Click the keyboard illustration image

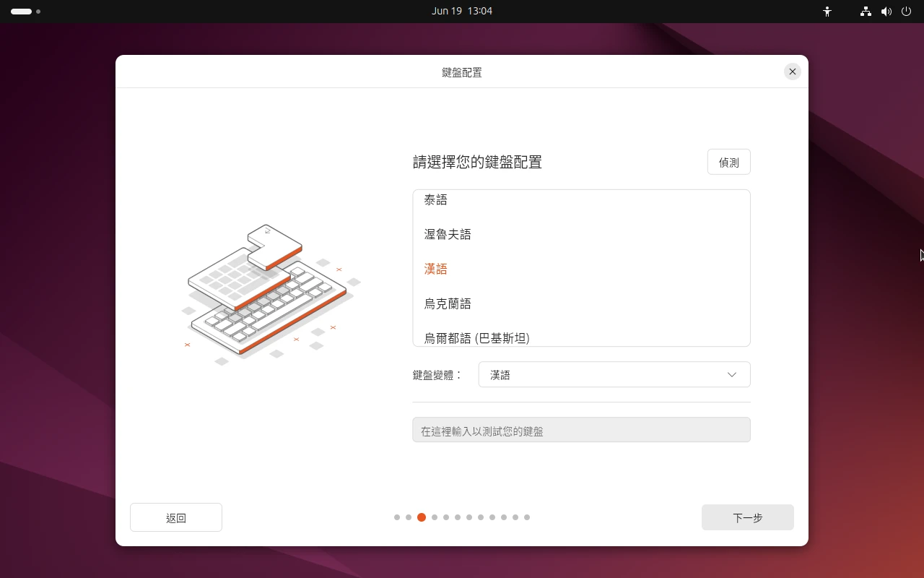click(x=271, y=294)
